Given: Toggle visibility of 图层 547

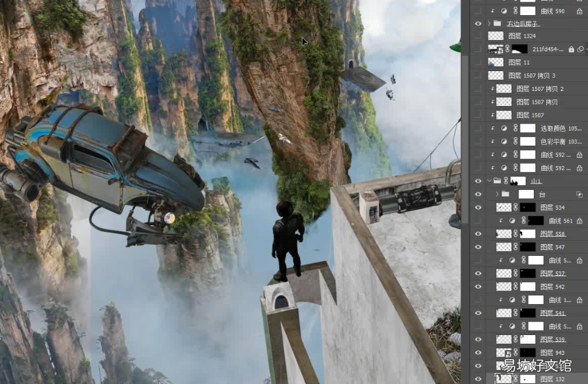Looking at the screenshot, I should pyautogui.click(x=478, y=246).
